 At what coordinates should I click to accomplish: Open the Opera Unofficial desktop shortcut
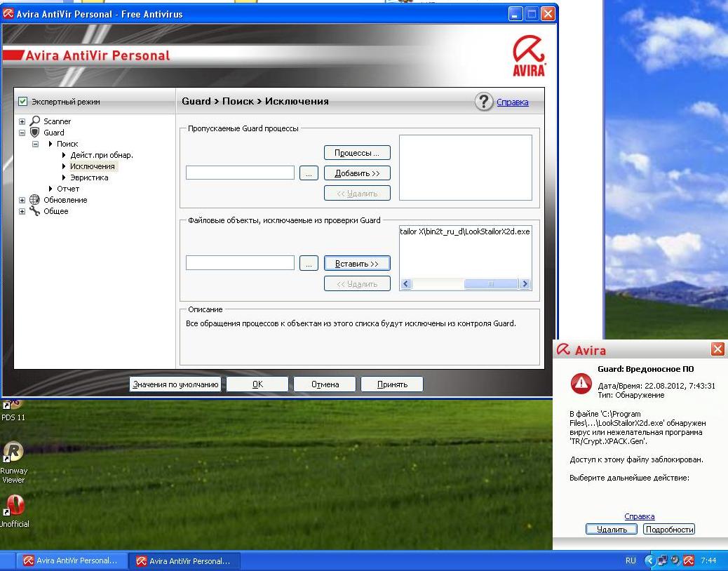pyautogui.click(x=14, y=511)
